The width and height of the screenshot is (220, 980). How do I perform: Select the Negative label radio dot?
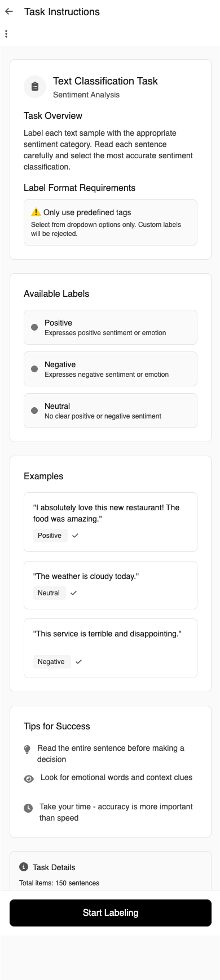click(34, 369)
